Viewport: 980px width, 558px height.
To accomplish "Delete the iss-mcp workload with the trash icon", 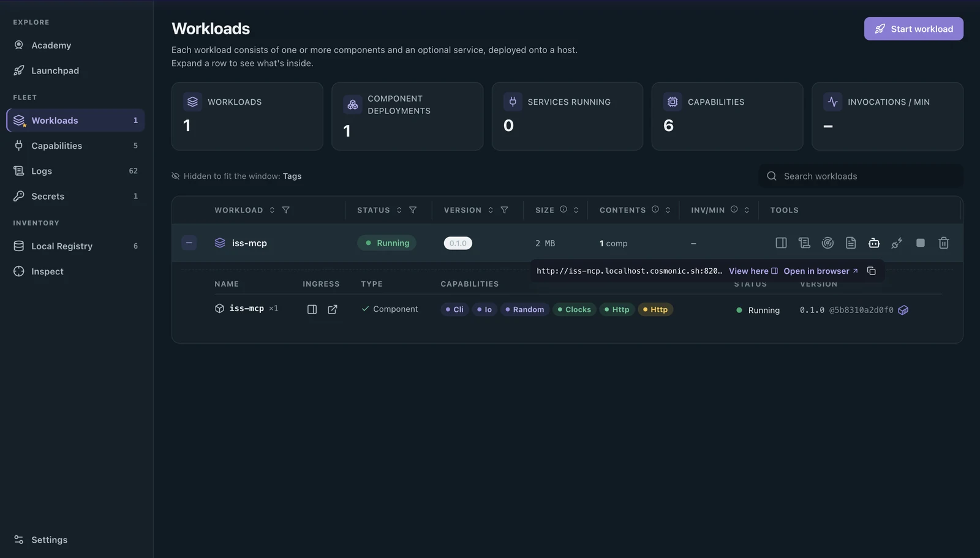I will [944, 243].
